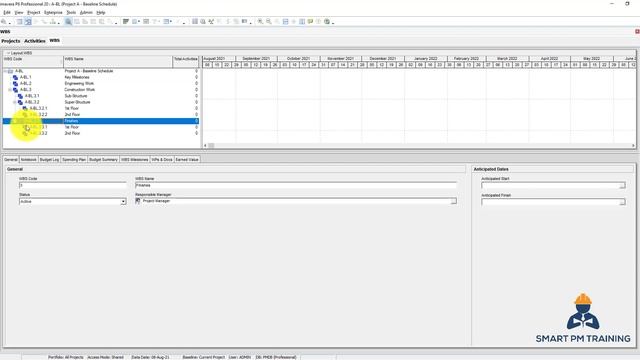Click the A-BL.3.1 WBS node icon
The width and height of the screenshot is (640, 360).
click(20, 96)
